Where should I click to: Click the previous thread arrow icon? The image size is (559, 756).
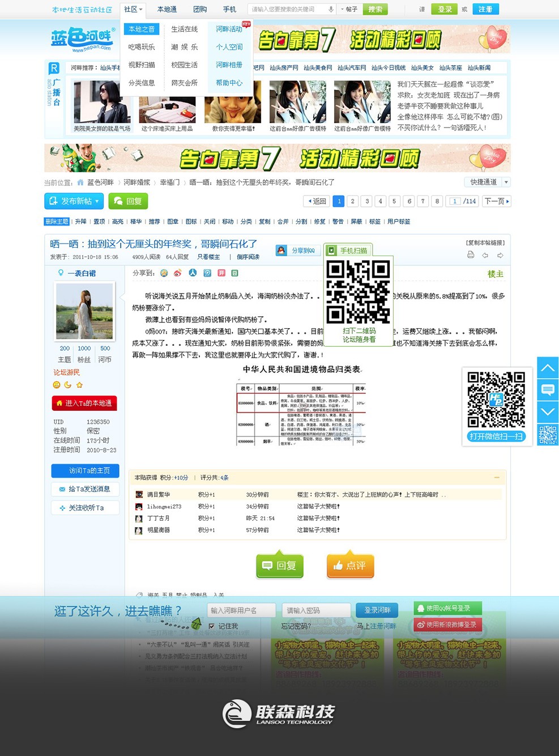pos(485,255)
